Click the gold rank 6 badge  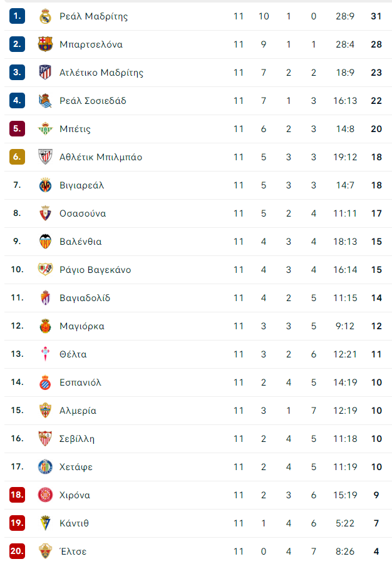(18, 157)
